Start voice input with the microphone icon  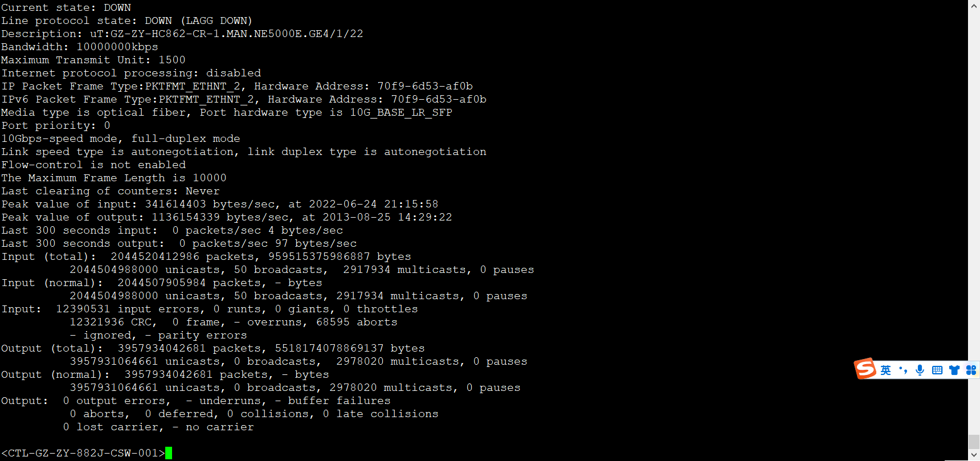pos(920,370)
